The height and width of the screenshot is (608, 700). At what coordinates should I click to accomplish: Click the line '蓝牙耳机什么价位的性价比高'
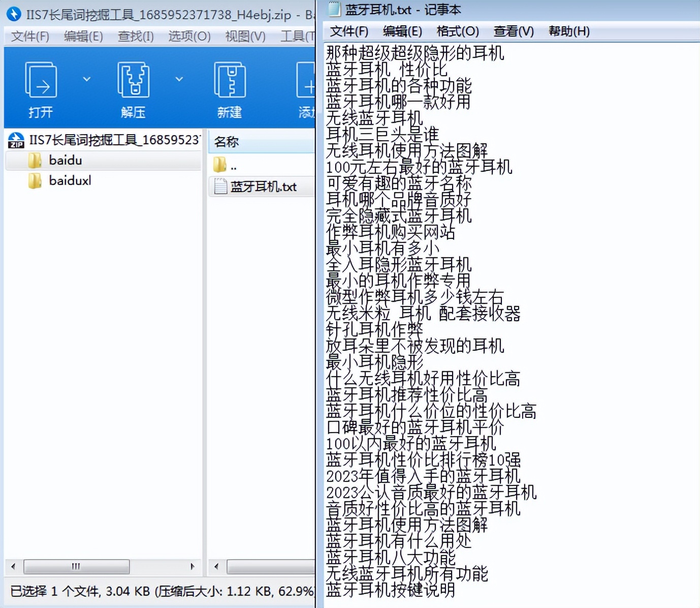point(431,411)
